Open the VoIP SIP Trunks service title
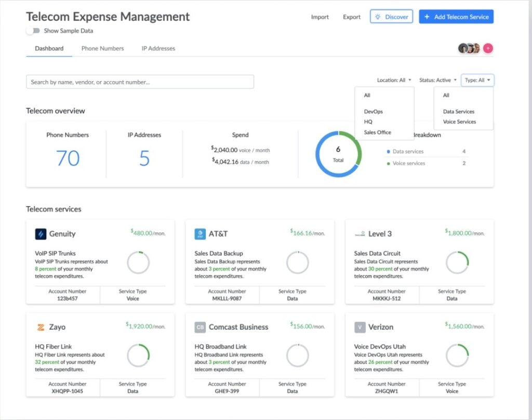 (55, 253)
